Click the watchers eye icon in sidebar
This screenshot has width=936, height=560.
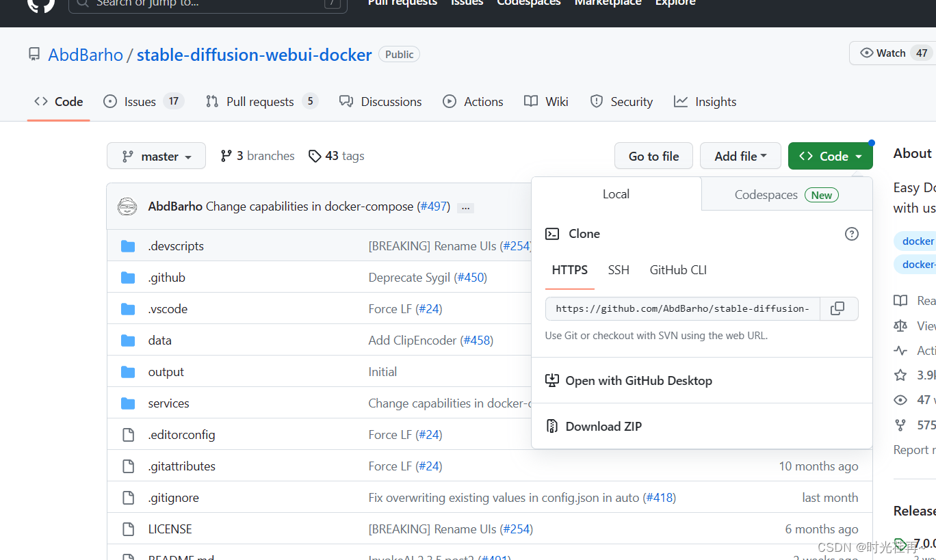tap(900, 400)
